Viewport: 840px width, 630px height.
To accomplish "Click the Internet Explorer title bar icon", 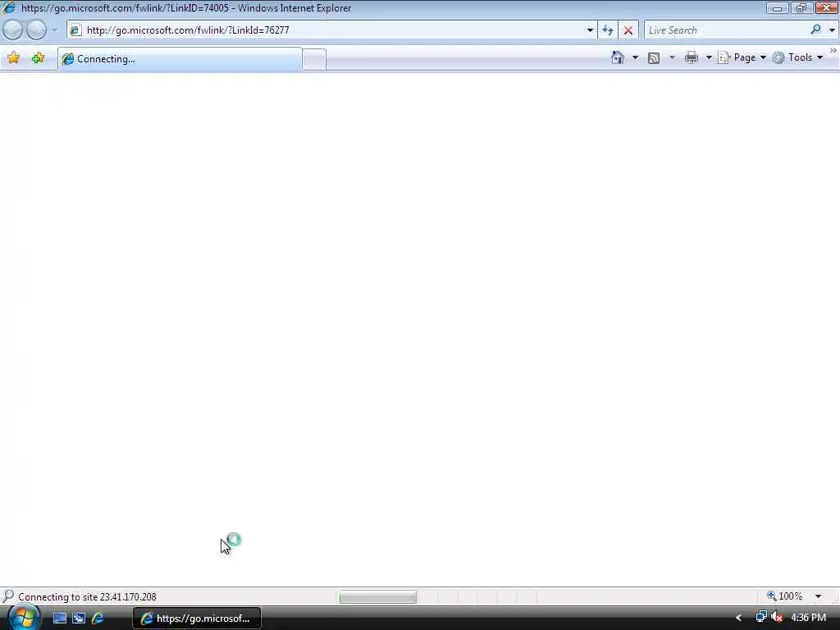I will [x=9, y=7].
